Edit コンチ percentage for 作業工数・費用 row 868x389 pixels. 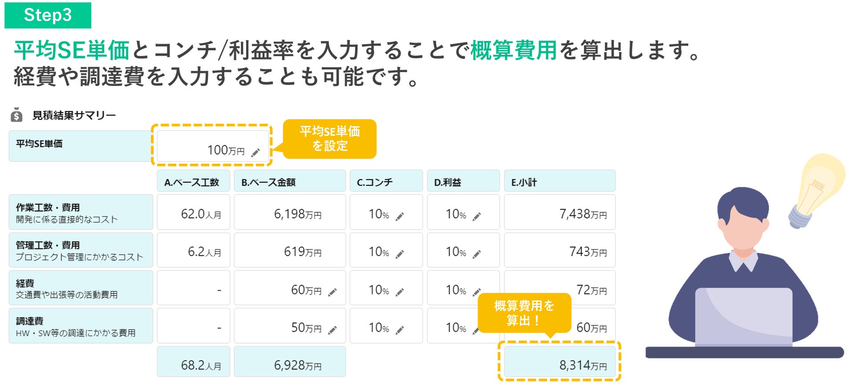400,216
